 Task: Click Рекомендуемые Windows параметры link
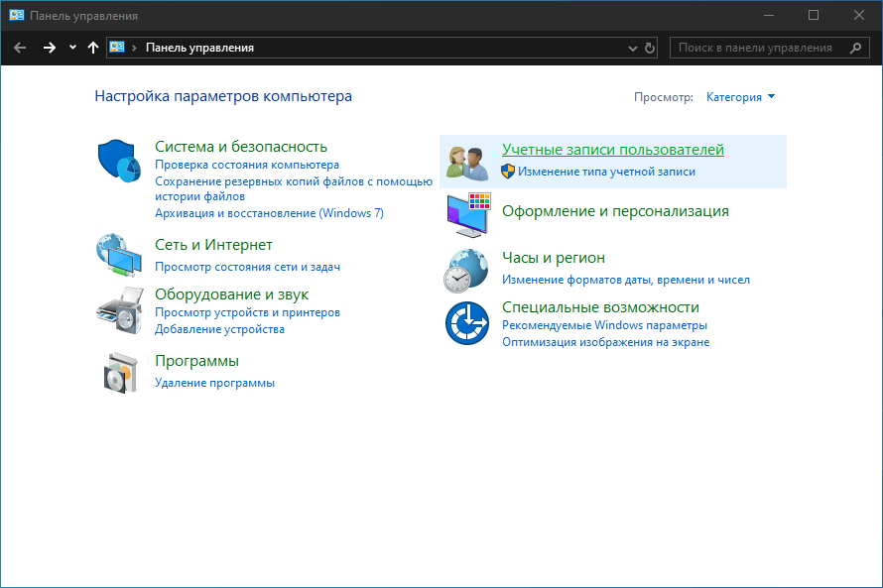pyautogui.click(x=605, y=325)
